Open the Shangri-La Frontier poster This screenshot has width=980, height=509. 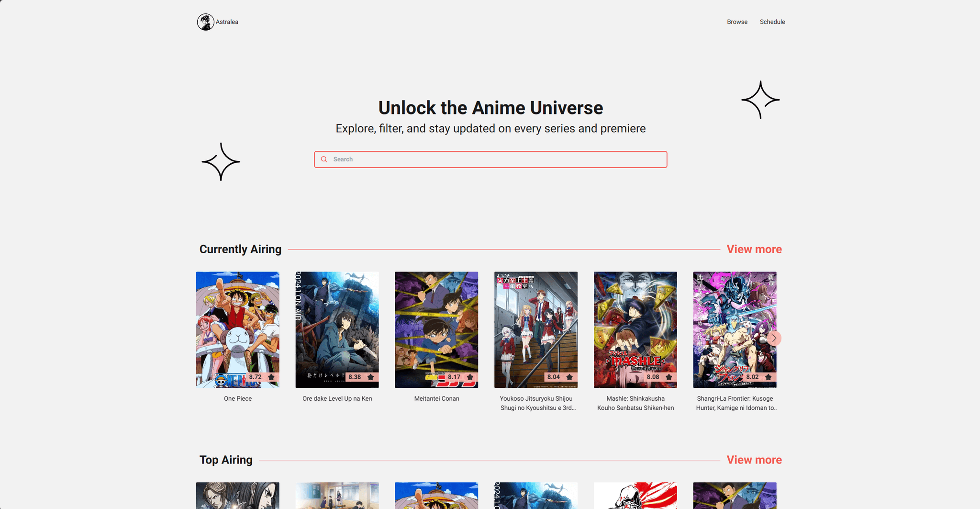735,330
